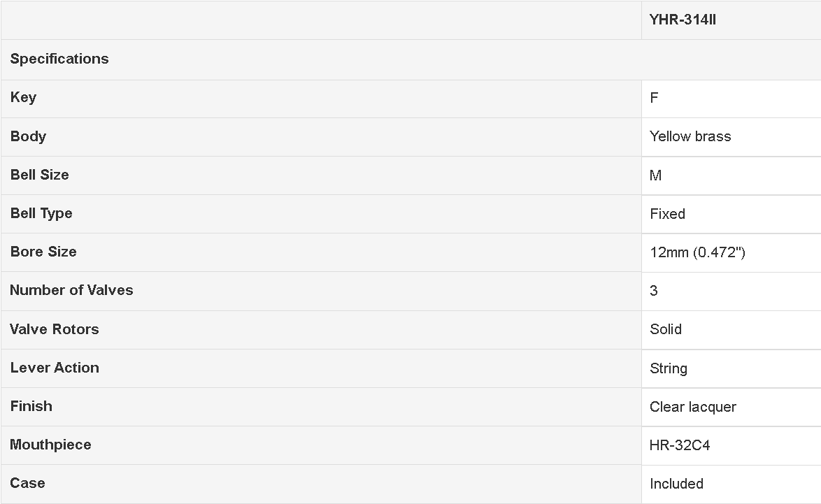Click the Number of Valves label
The width and height of the screenshot is (821, 504).
[x=71, y=291]
